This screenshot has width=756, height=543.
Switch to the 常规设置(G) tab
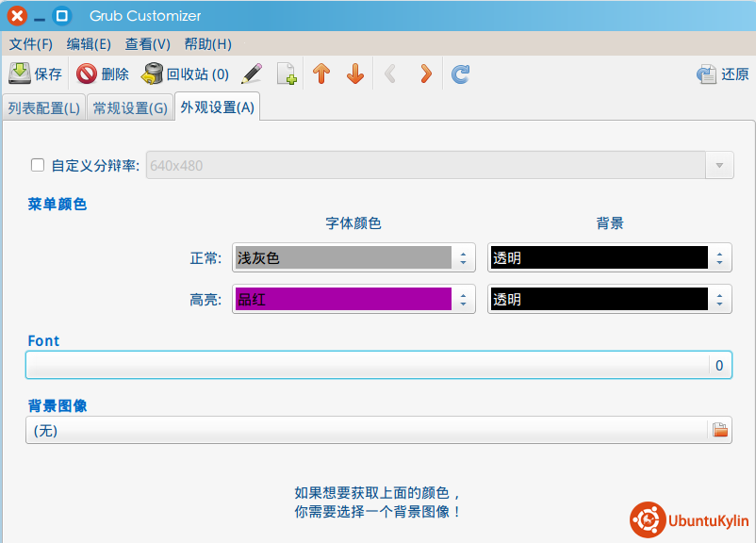tap(130, 107)
